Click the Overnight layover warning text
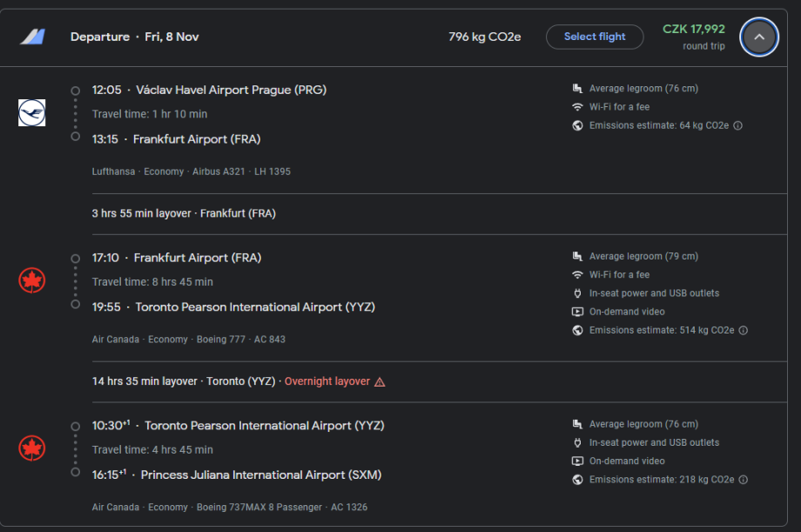The image size is (801, 532). 327,381
